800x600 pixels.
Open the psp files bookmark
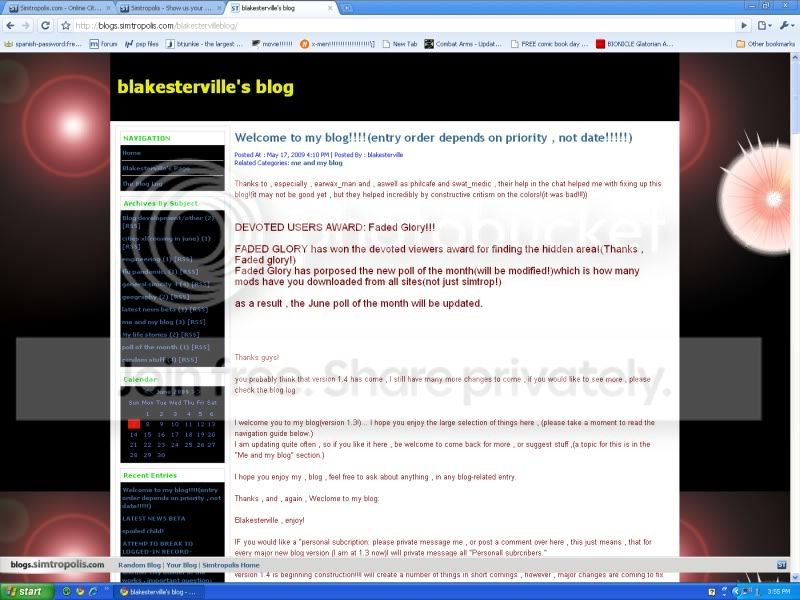[142, 44]
